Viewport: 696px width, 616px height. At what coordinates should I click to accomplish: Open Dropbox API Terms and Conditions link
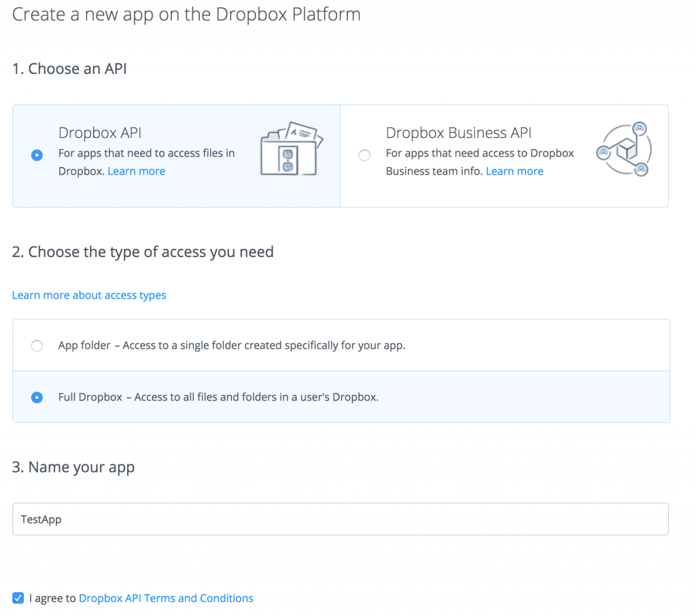click(x=166, y=598)
